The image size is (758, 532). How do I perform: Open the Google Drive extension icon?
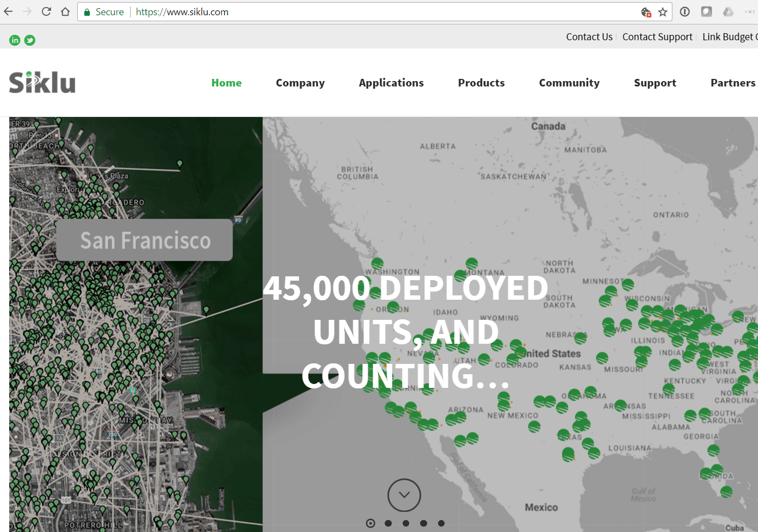(x=728, y=11)
